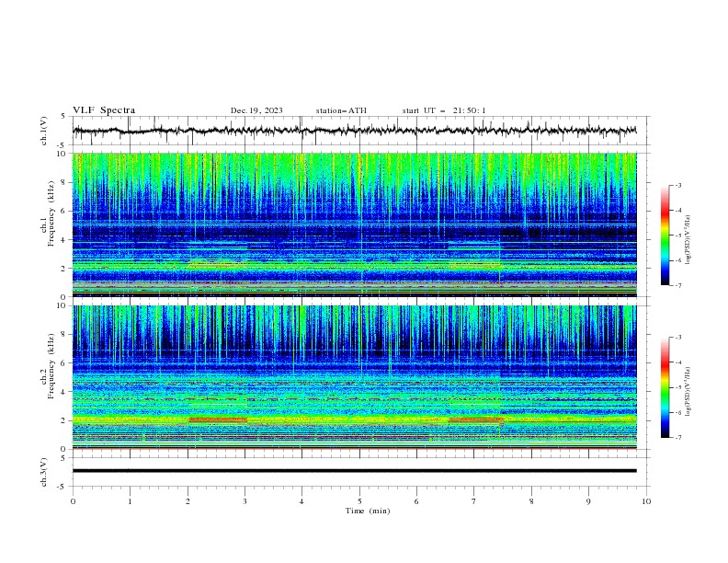Click the 'Time (min)' axis label
The height and width of the screenshot is (563, 728).
[x=368, y=511]
